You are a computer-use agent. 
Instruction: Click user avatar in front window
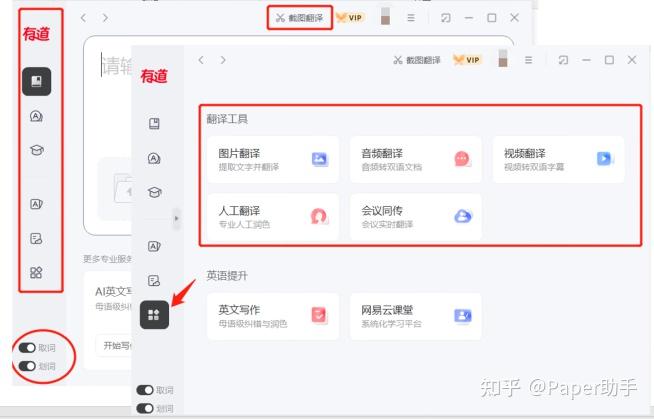point(503,58)
